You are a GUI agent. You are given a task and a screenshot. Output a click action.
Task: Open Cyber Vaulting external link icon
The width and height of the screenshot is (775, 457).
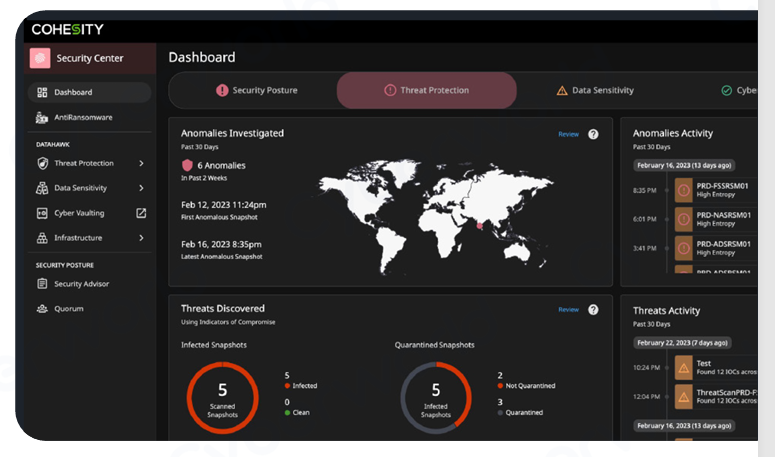click(x=141, y=213)
